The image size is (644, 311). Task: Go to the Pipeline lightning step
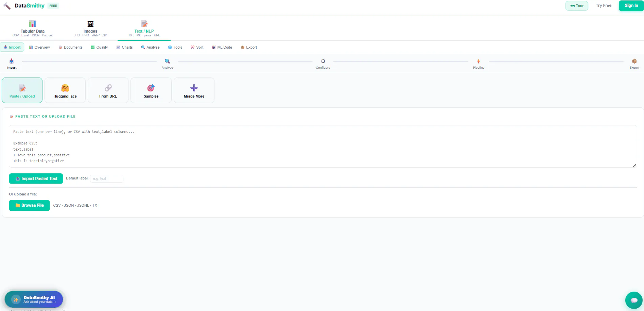478,61
